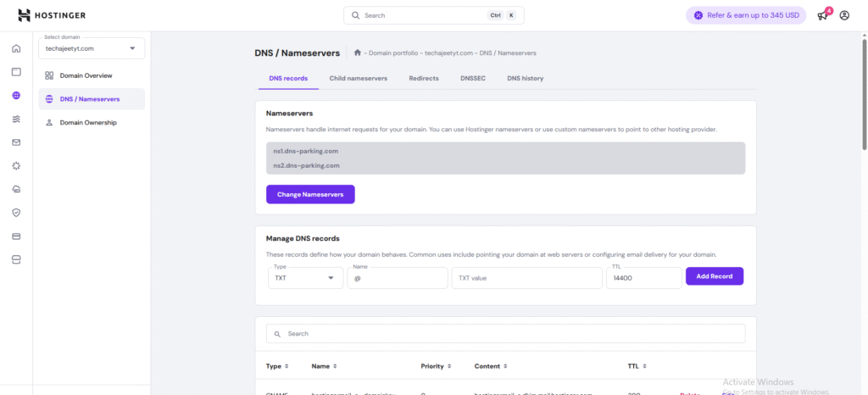Open the envelope email icon in sidebar

[x=16, y=142]
